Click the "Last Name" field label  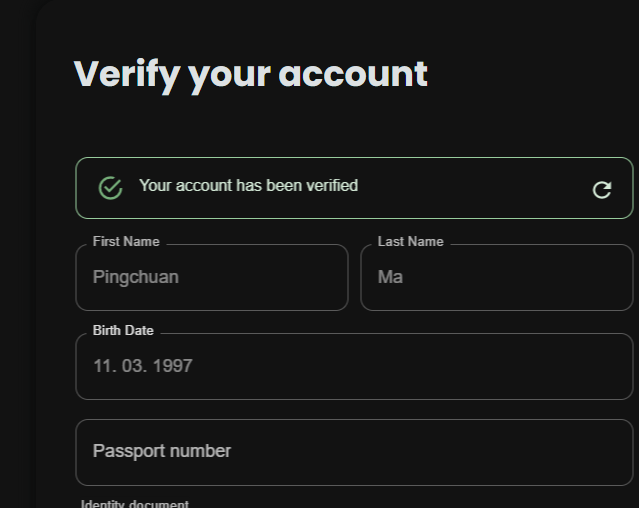(410, 242)
